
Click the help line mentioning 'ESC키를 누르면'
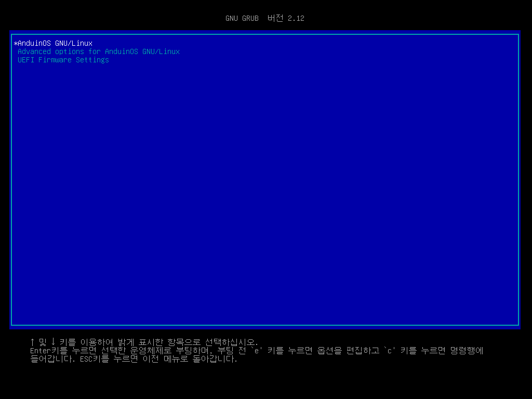pos(134,359)
